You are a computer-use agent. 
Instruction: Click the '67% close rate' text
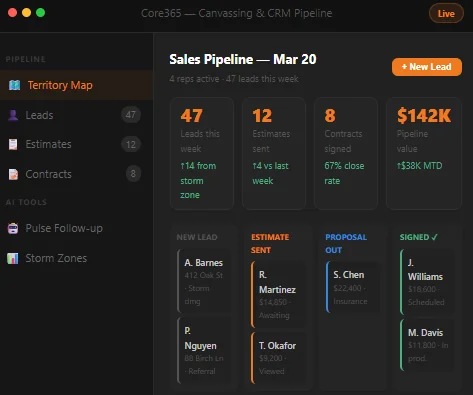coord(344,173)
